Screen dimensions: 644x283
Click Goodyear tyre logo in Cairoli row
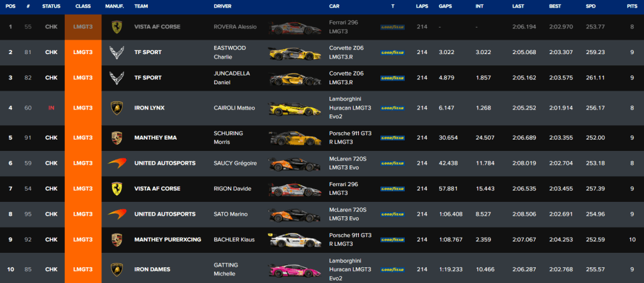(392, 108)
